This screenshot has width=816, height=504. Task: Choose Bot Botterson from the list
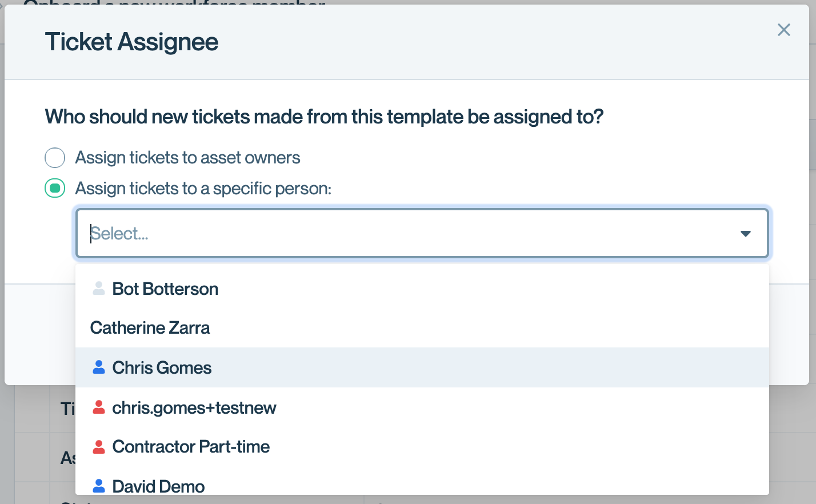click(x=165, y=289)
